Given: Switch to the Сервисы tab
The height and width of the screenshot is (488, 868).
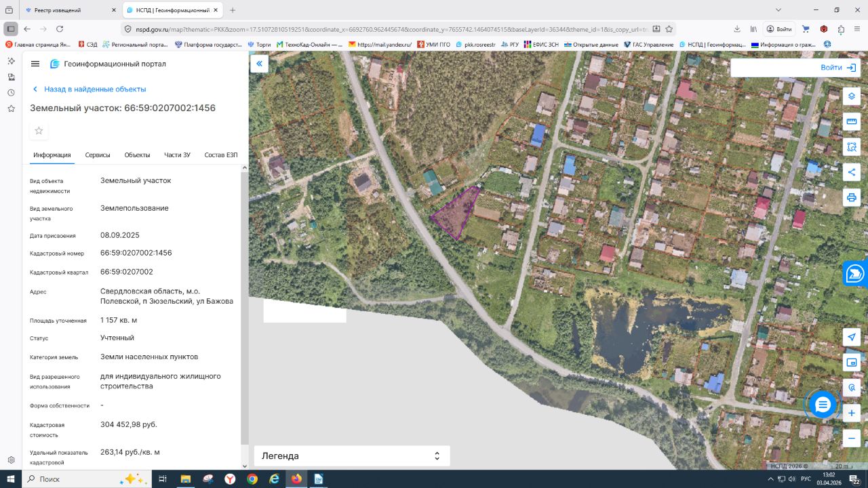Looking at the screenshot, I should [98, 155].
